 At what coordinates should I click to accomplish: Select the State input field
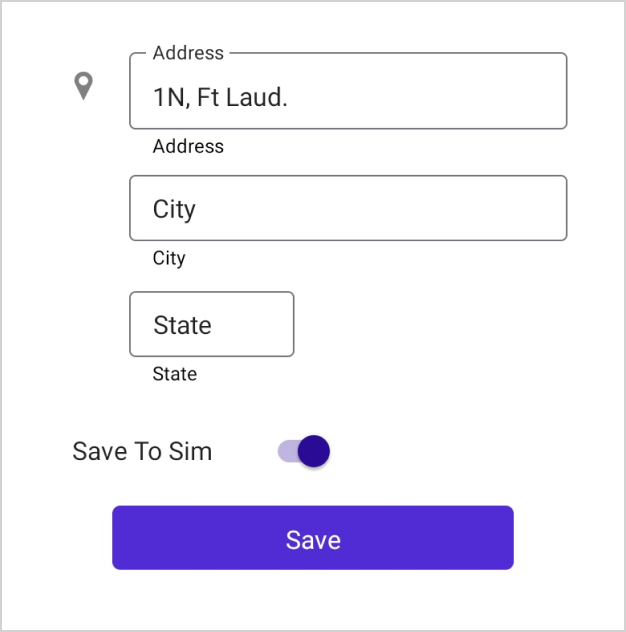[x=212, y=324]
